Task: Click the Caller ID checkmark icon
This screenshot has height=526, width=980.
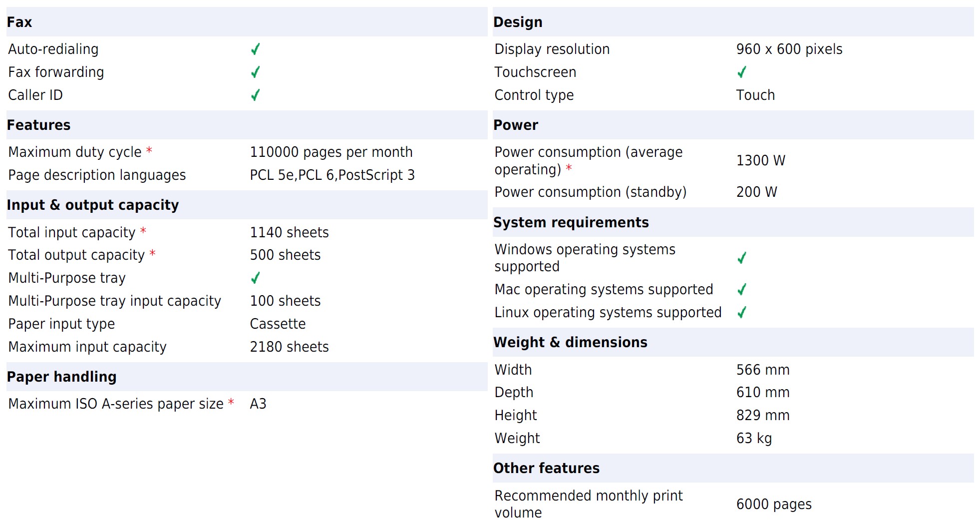Action: [255, 95]
